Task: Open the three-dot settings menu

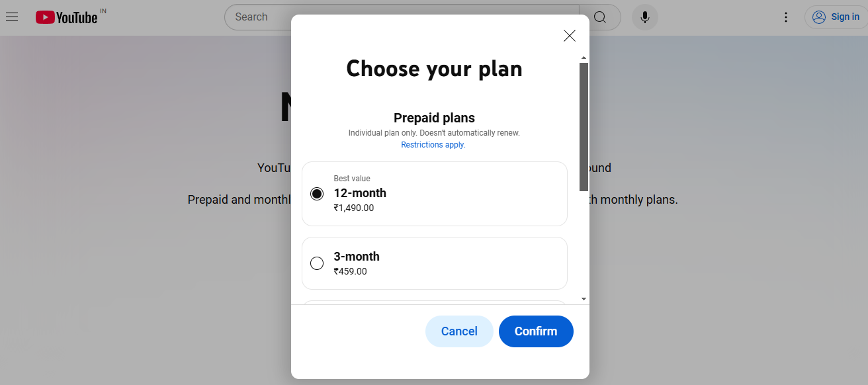Action: (786, 17)
